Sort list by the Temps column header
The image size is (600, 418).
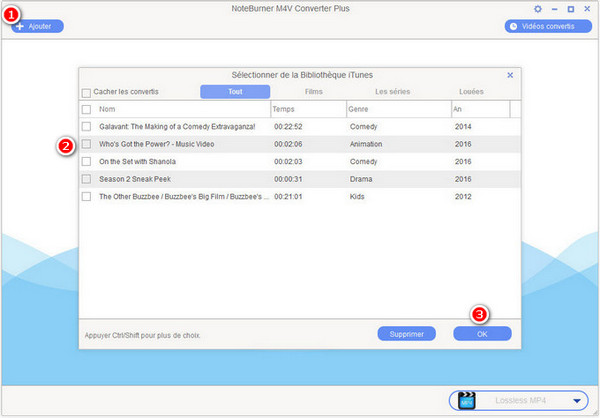[283, 109]
